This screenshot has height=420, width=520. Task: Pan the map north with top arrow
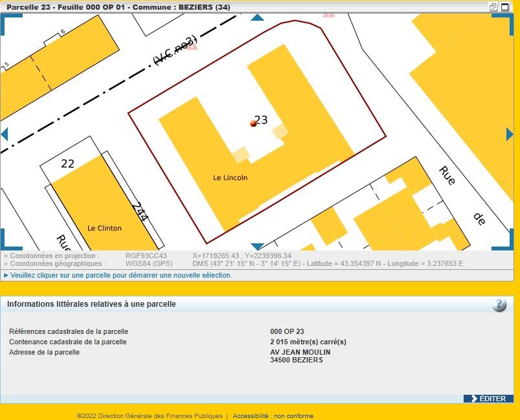click(257, 17)
